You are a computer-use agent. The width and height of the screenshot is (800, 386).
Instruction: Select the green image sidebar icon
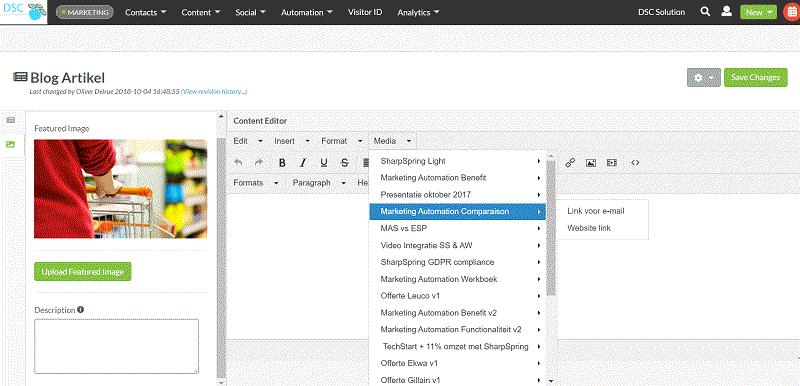pos(10,144)
